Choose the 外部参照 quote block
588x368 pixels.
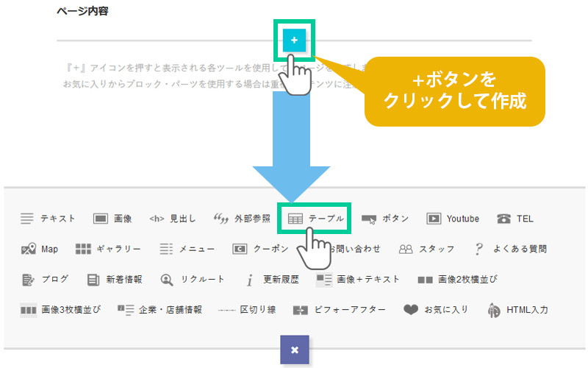(x=241, y=219)
